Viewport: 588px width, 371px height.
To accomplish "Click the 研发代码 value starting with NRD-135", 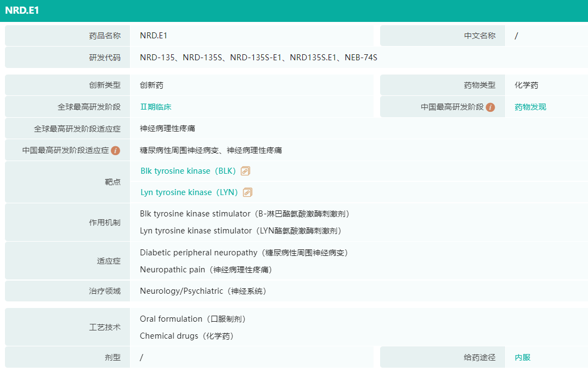I will coord(258,58).
